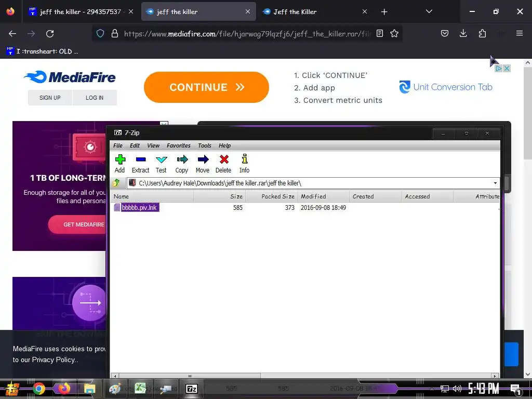Open Firefox downloads panel

(x=463, y=33)
